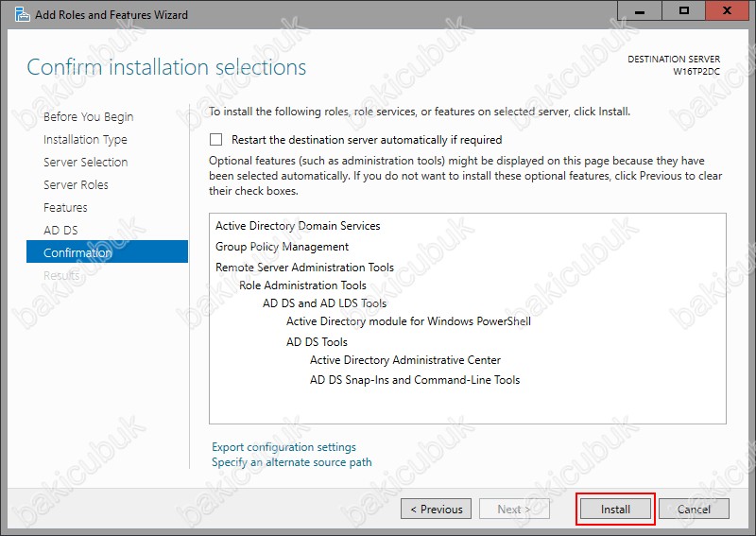Image resolution: width=756 pixels, height=536 pixels.
Task: Click the destination server name W16TP2DC
Action: (696, 72)
